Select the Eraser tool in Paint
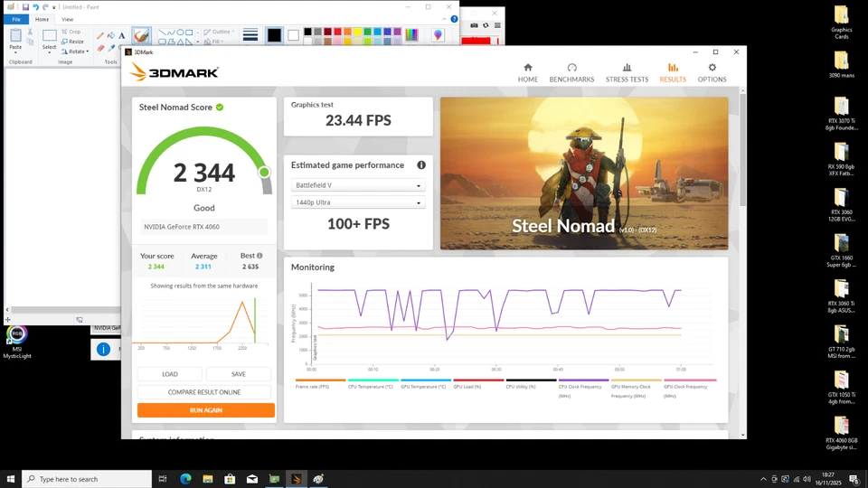 pos(100,48)
